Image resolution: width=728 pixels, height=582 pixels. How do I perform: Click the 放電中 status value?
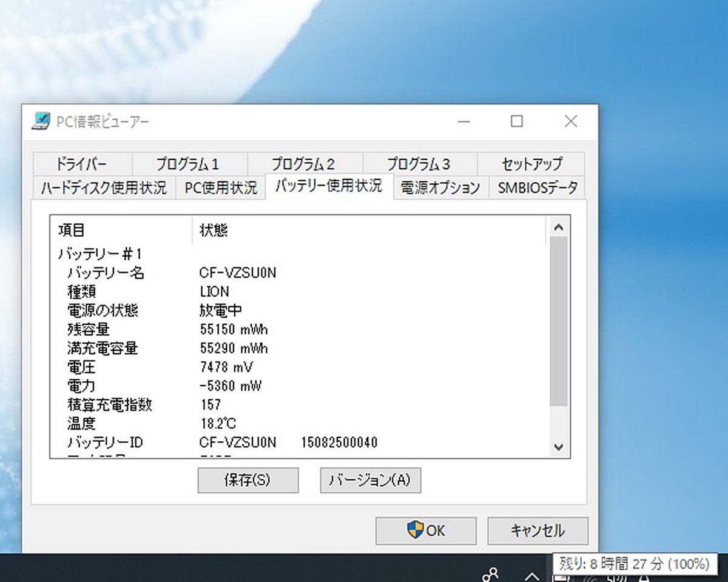(x=221, y=311)
